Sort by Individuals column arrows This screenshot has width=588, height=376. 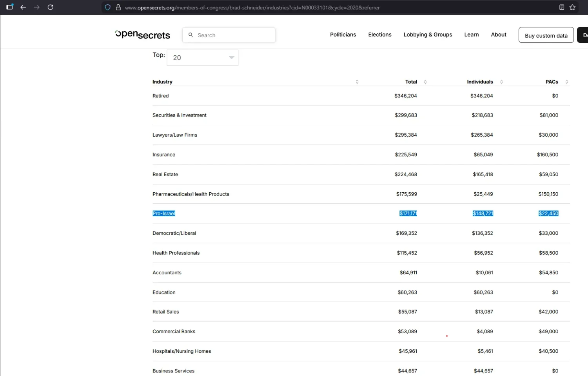pyautogui.click(x=501, y=82)
